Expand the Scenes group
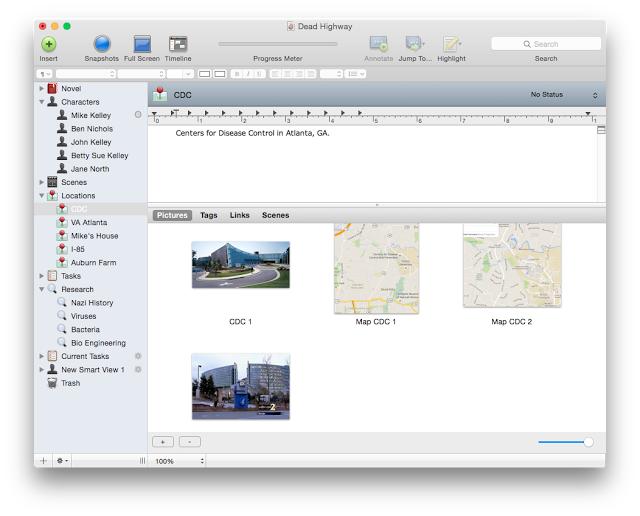 (x=42, y=182)
